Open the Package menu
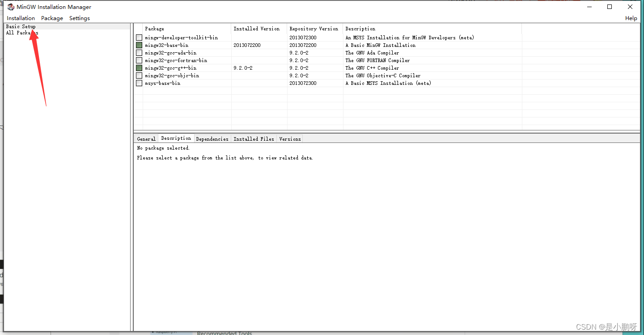644x335 pixels. (52, 18)
